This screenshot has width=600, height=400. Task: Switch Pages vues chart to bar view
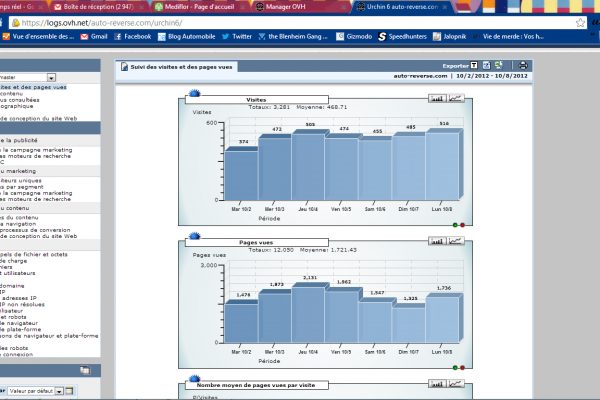(438, 241)
